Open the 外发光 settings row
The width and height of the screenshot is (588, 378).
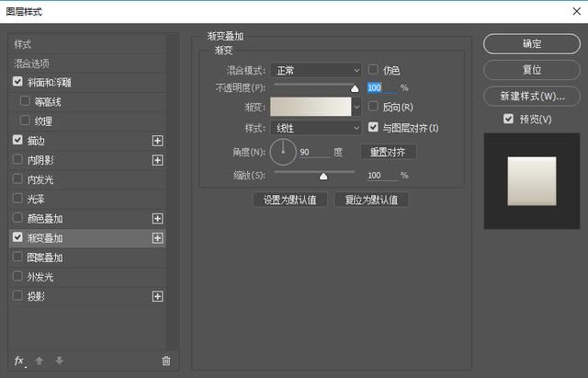(87, 278)
